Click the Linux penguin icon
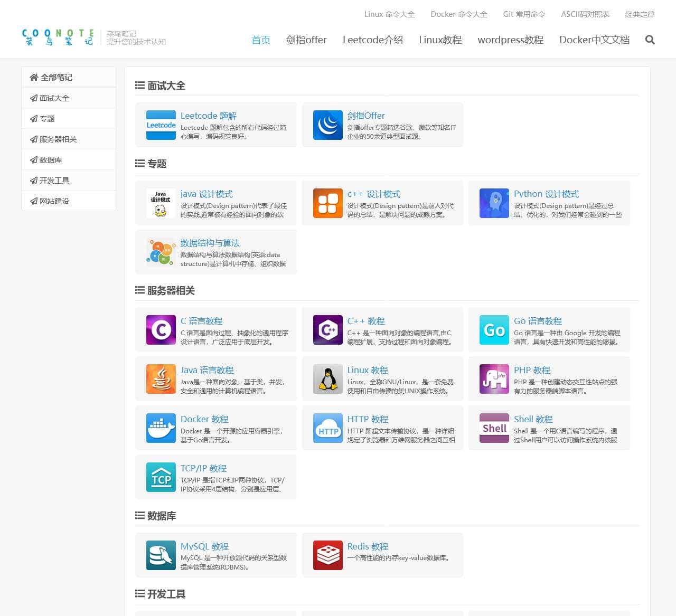This screenshot has width=676, height=616. click(x=328, y=379)
